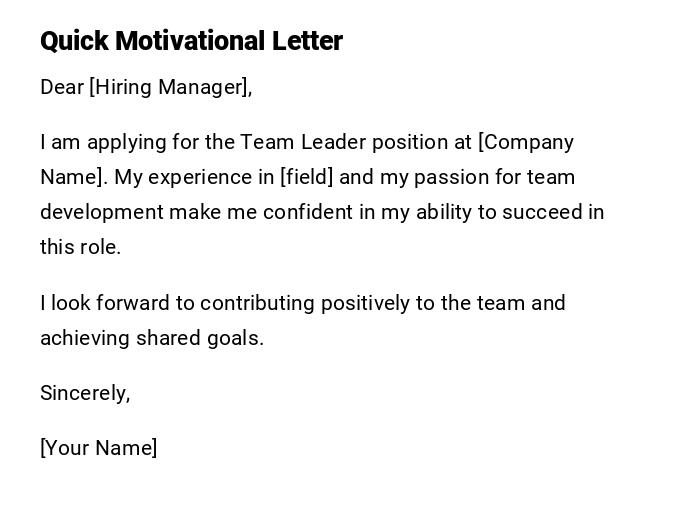Click the words Team Leader
The width and height of the screenshot is (700, 510).
click(x=303, y=142)
